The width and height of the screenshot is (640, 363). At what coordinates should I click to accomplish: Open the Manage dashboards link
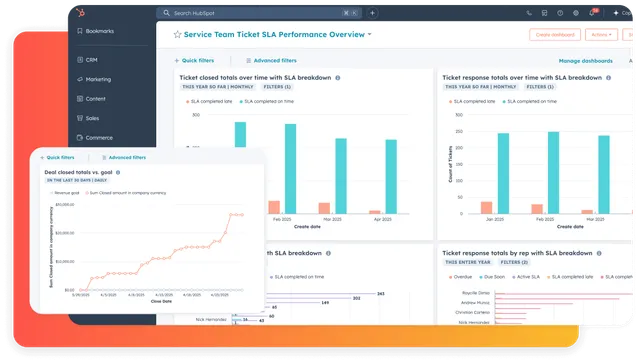click(x=585, y=61)
